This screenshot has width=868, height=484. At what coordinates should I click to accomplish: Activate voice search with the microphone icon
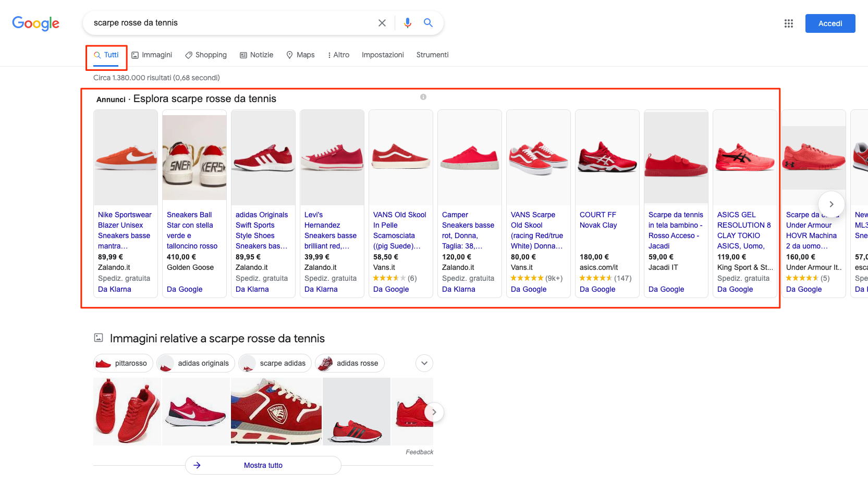click(x=407, y=23)
